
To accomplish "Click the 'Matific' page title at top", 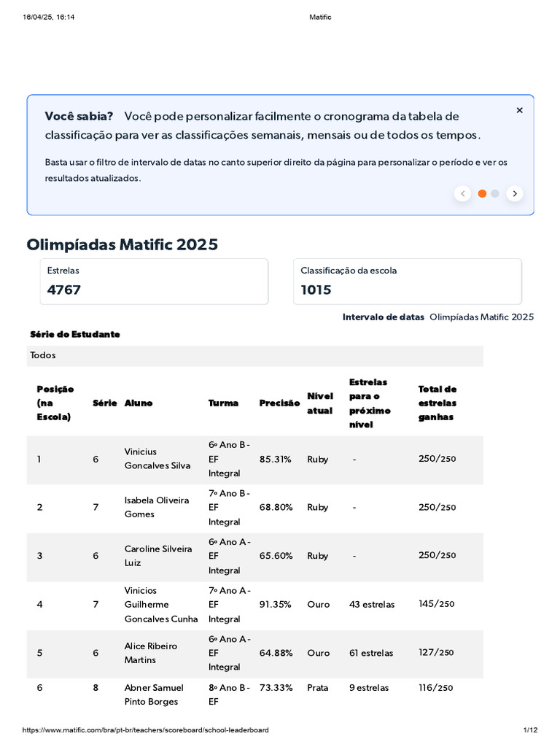I will pyautogui.click(x=320, y=18).
